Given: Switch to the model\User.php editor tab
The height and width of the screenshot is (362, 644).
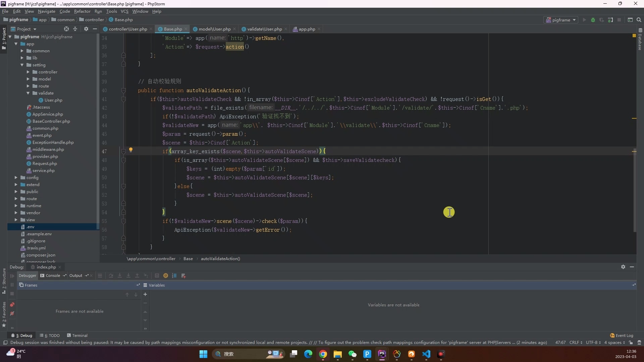Looking at the screenshot, I should 214,29.
